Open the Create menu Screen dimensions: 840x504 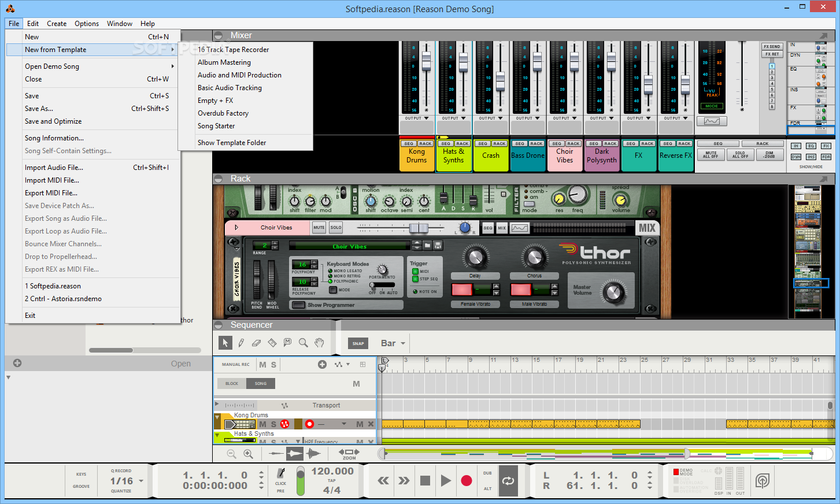tap(57, 24)
